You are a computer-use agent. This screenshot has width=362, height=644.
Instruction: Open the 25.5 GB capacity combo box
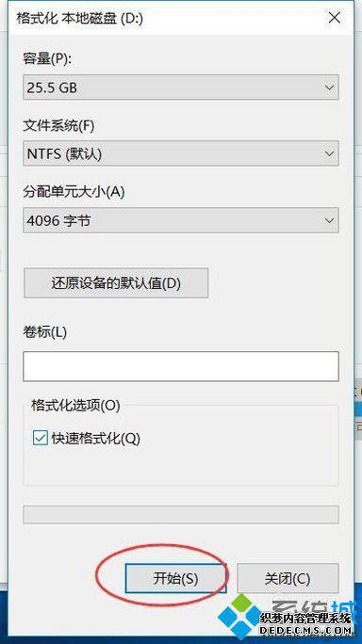click(181, 87)
